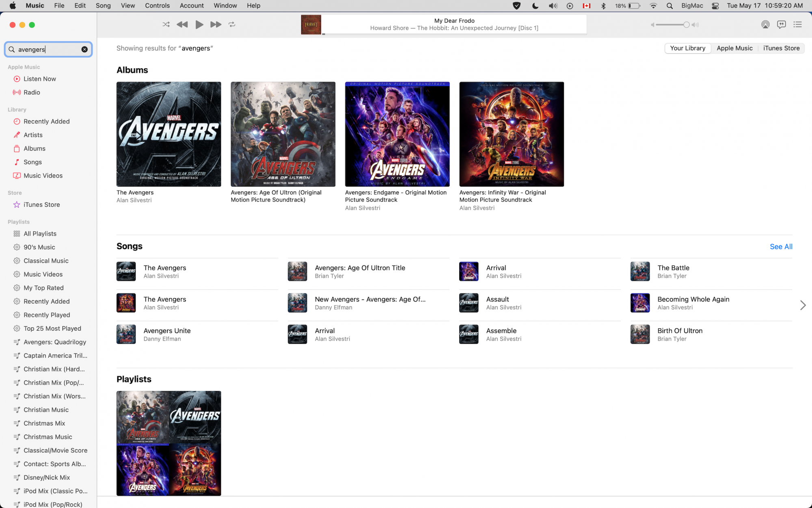Show more songs with right chevron

coord(803,305)
